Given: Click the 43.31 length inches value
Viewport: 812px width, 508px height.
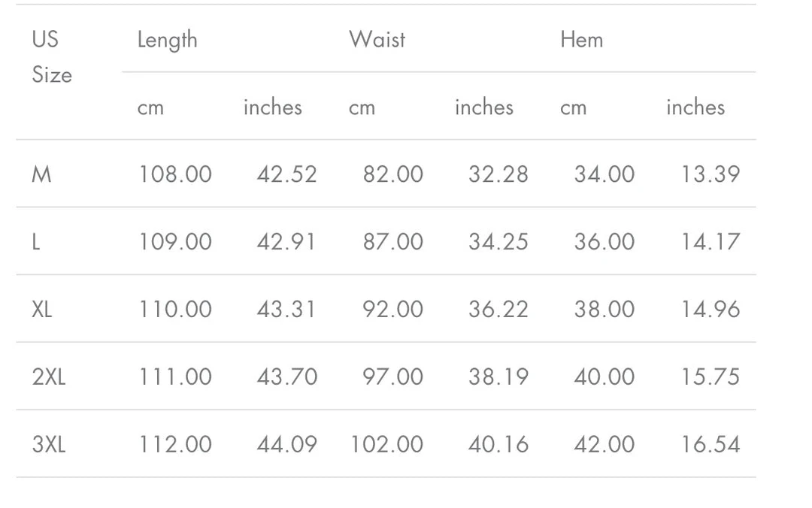Looking at the screenshot, I should coord(286,309).
